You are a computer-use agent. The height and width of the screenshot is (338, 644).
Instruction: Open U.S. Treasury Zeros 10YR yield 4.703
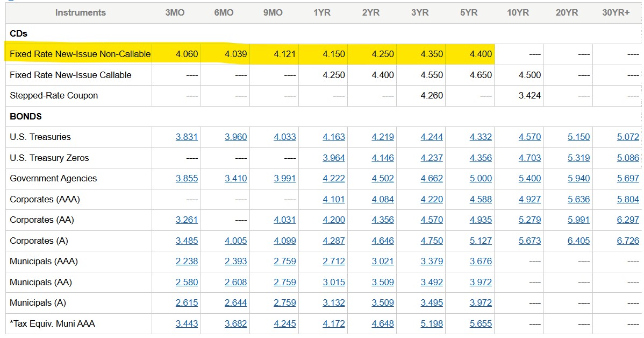(530, 158)
